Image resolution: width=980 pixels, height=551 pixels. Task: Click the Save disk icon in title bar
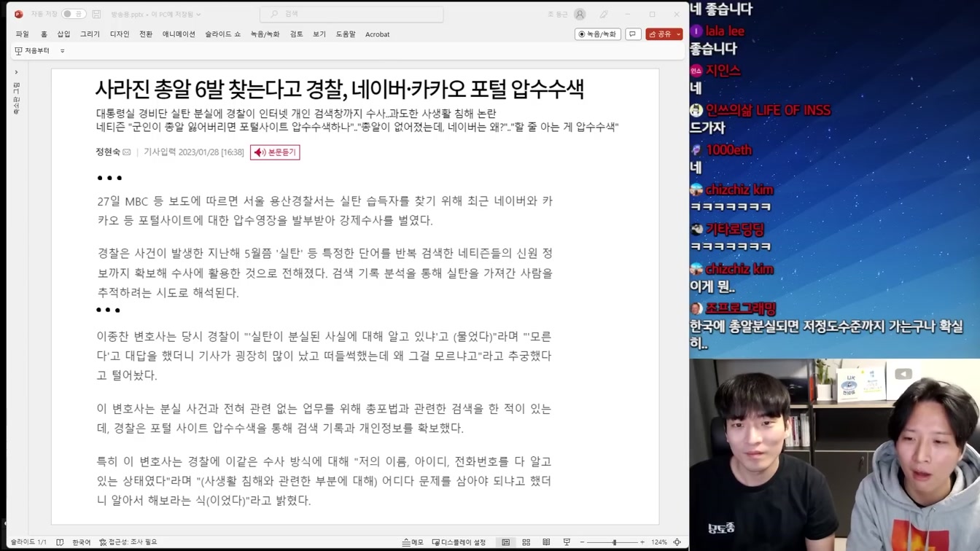tap(96, 14)
